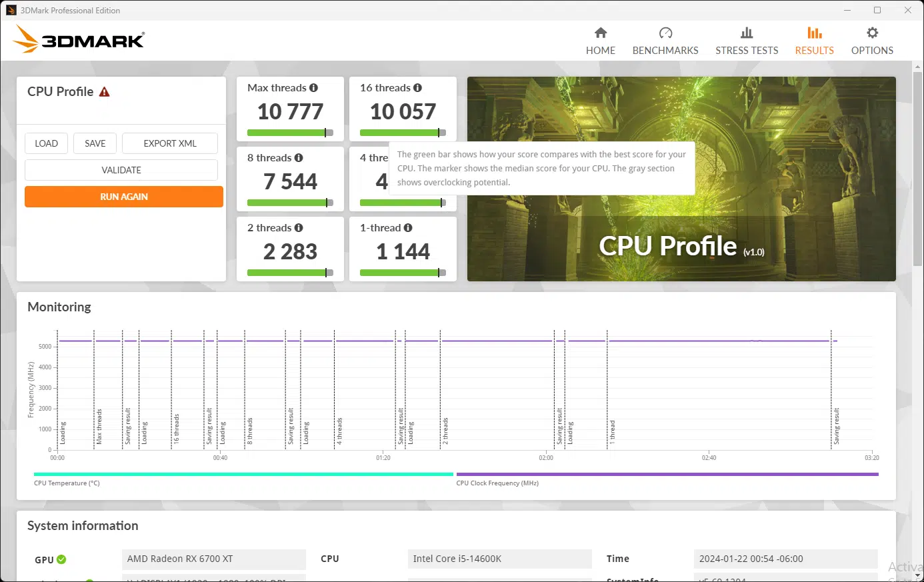Click the 3DMark title bar app icon

tap(11, 10)
